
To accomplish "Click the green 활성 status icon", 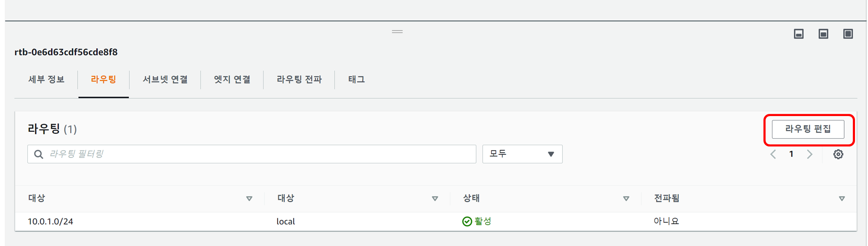I will coord(467,222).
